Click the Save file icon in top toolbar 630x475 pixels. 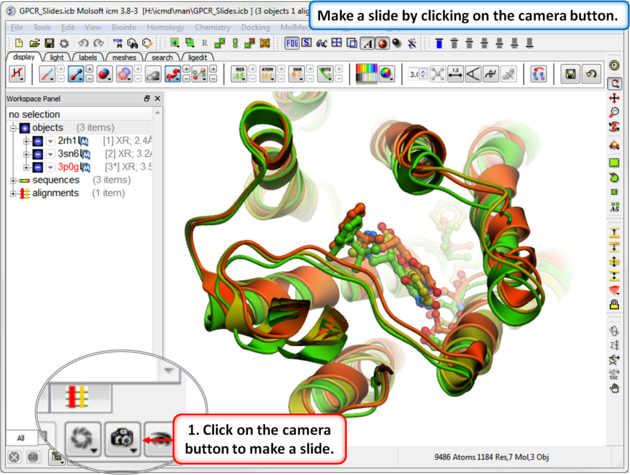(50, 44)
